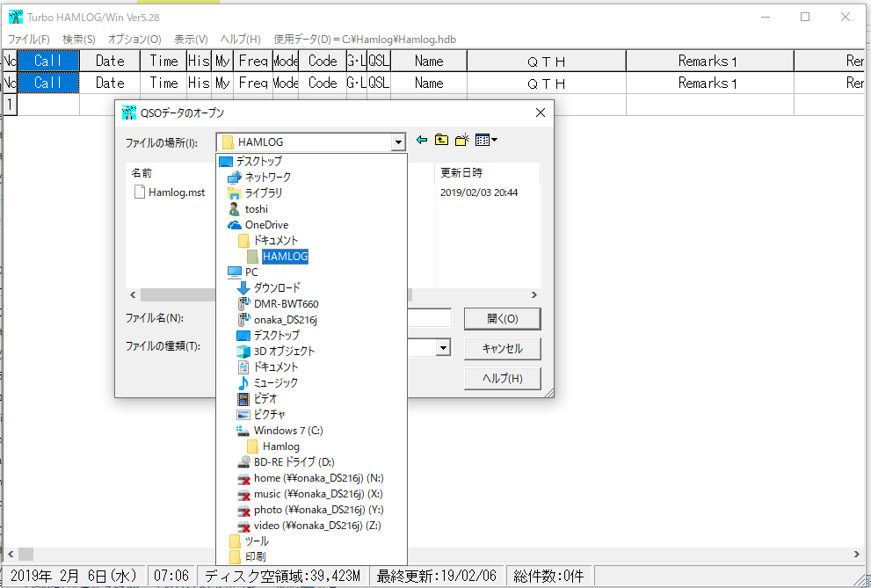Open the ヘルプ(H) menu in menu bar
The height and width of the screenshot is (588, 871).
[x=241, y=40]
